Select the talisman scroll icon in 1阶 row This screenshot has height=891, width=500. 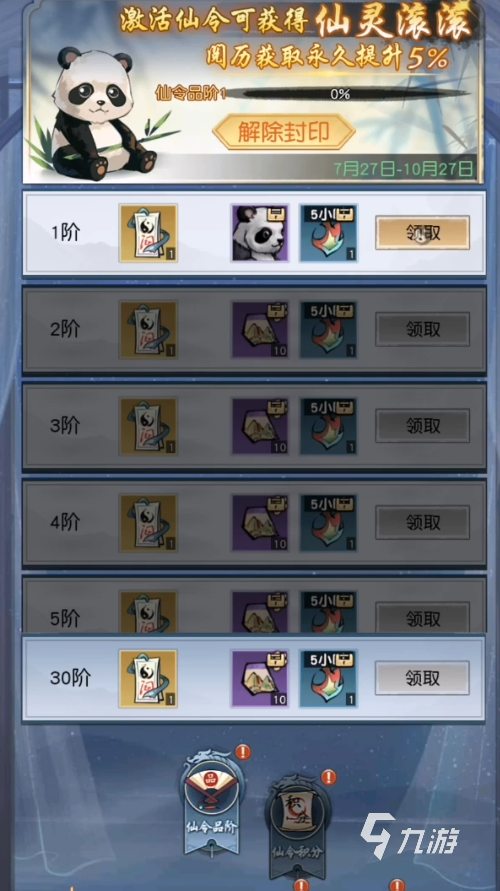pyautogui.click(x=148, y=233)
